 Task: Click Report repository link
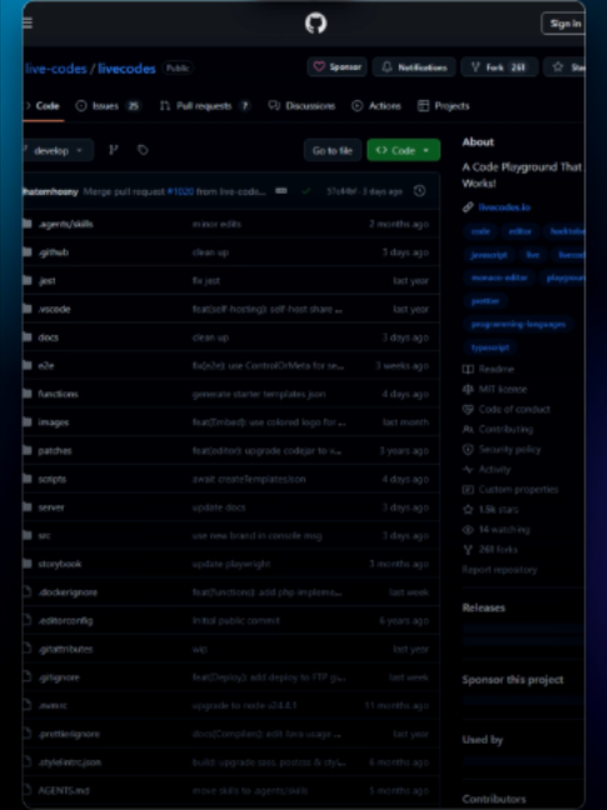(x=500, y=570)
